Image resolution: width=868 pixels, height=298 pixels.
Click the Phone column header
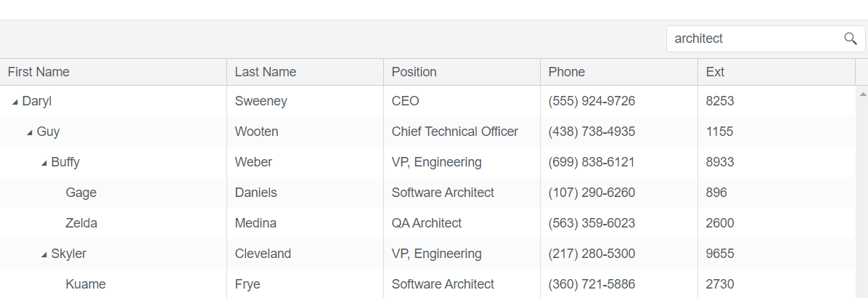[567, 72]
